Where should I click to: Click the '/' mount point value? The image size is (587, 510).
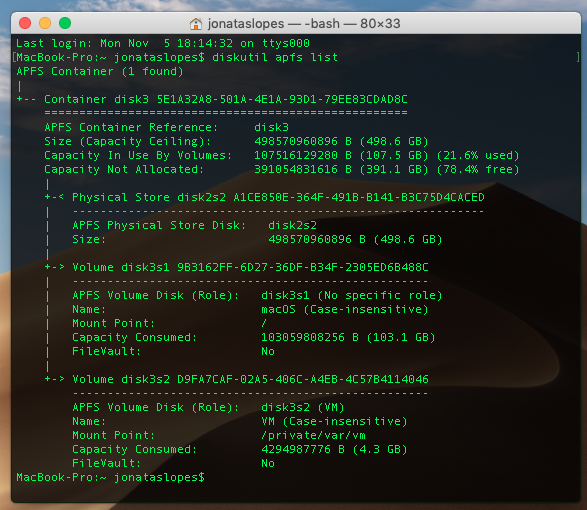point(264,323)
